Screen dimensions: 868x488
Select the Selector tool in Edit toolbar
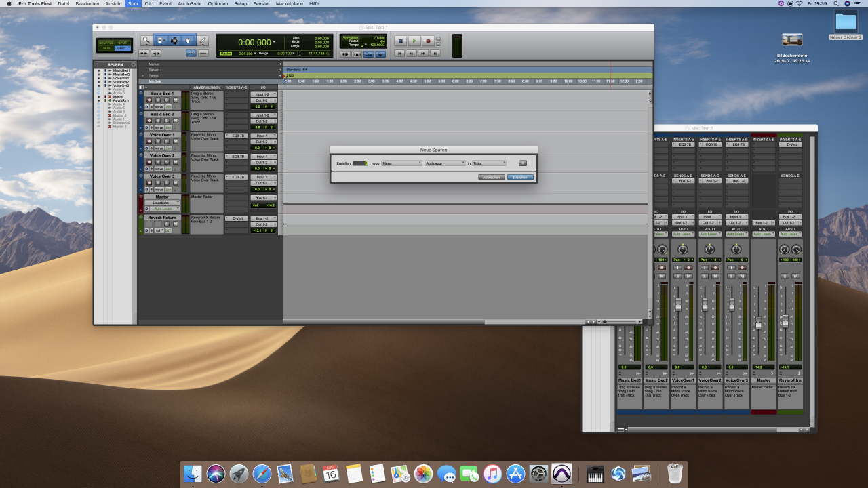click(174, 41)
